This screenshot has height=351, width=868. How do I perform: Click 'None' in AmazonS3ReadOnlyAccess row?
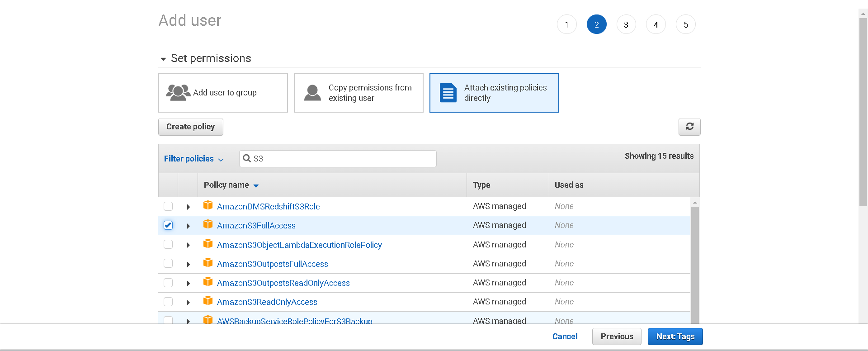point(564,302)
